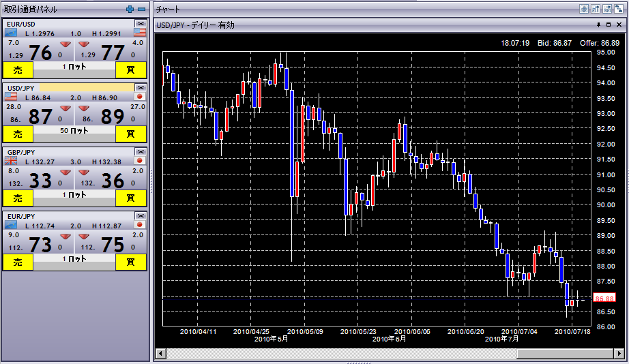The width and height of the screenshot is (629, 364).
Task: Select the cascade windows layout icon
Action: click(x=617, y=9)
